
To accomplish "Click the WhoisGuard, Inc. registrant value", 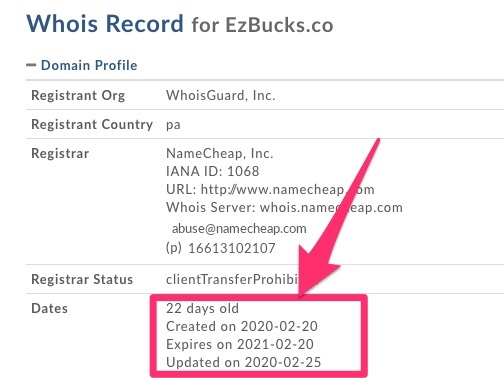I will (221, 95).
